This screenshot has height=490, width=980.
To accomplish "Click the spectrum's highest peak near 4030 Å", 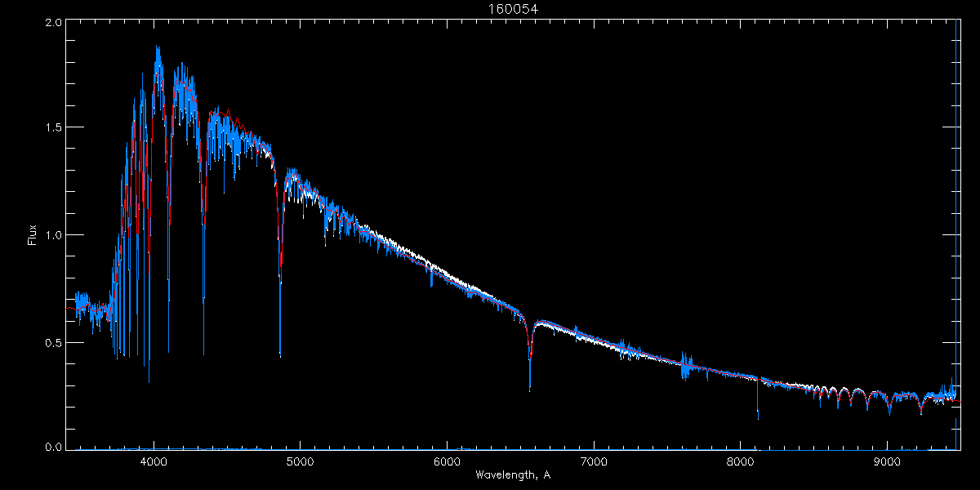I will [x=158, y=49].
